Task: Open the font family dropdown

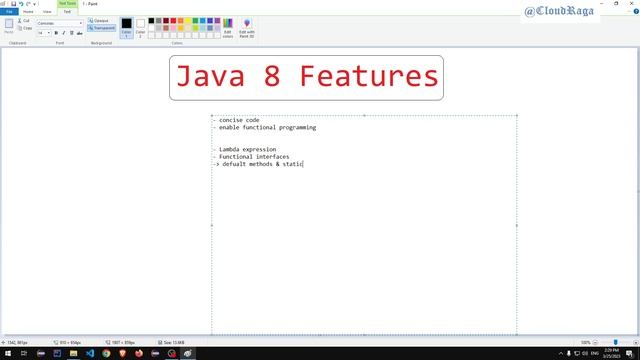Action: (80, 23)
